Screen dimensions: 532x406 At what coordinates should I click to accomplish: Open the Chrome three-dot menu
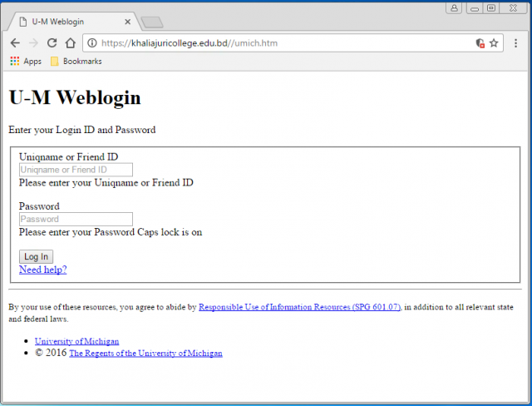(x=515, y=43)
